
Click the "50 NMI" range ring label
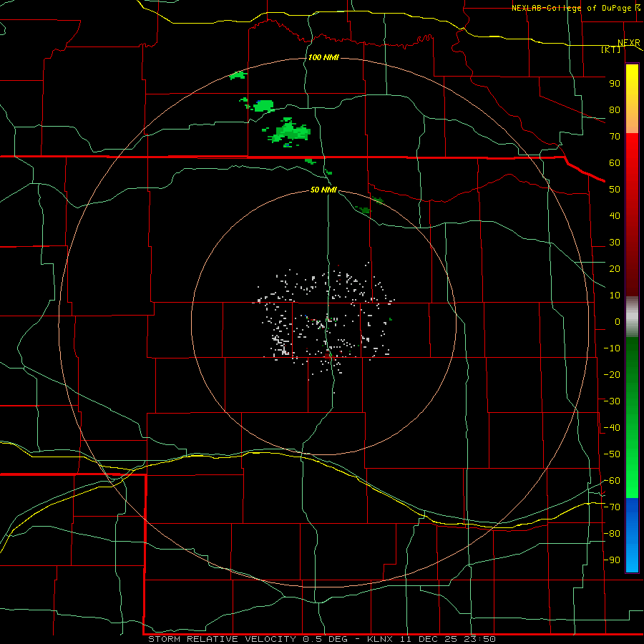pos(323,190)
